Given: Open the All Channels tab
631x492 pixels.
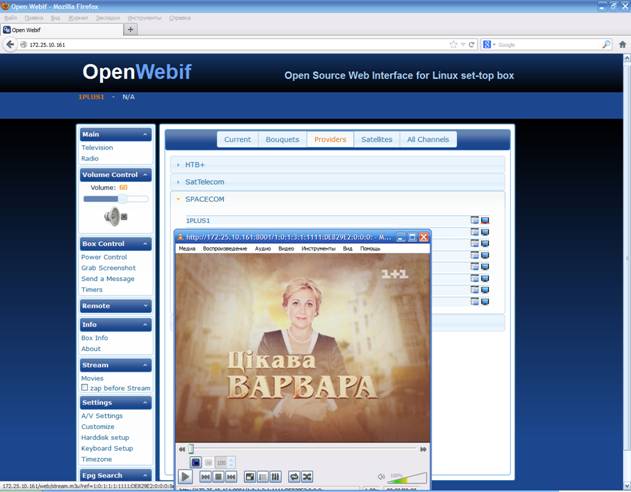Looking at the screenshot, I should [x=428, y=140].
